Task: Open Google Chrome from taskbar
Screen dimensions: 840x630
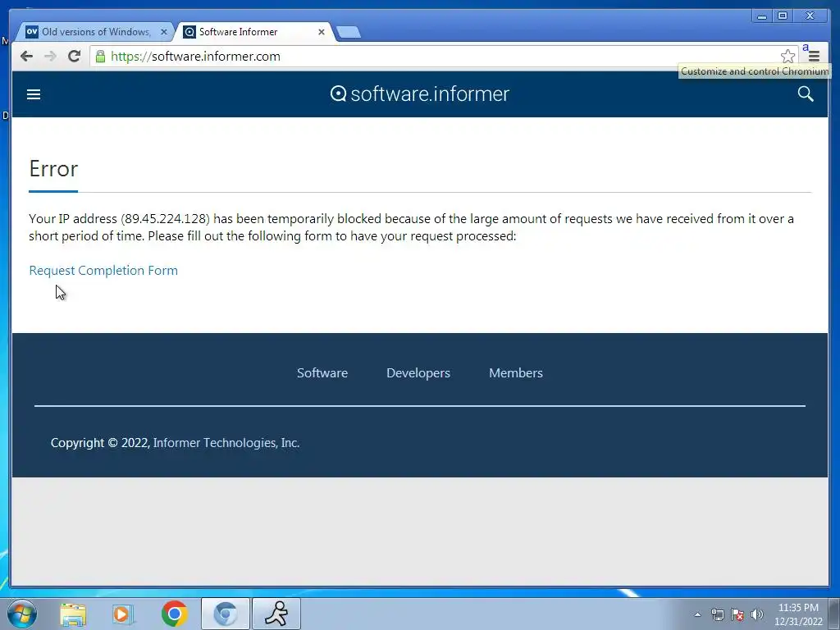Action: 174,614
